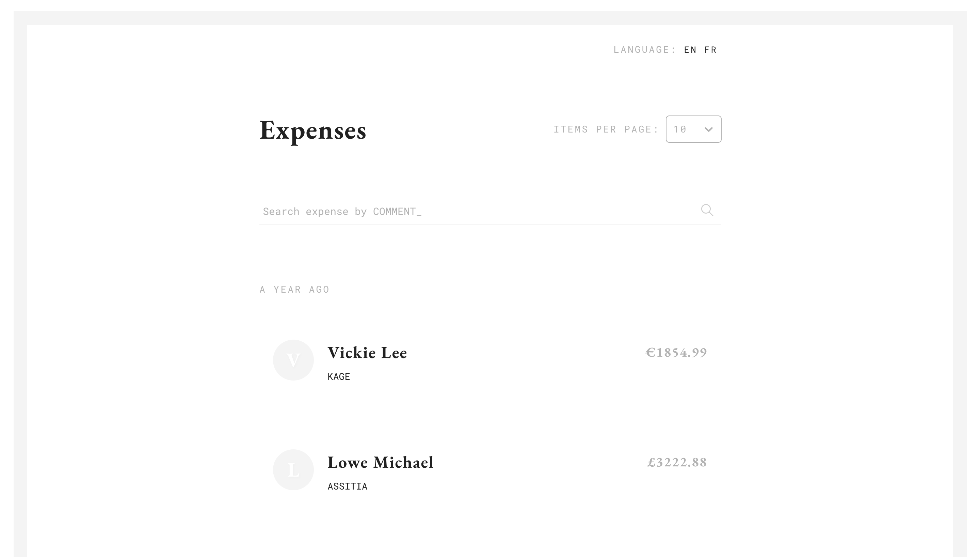The image size is (980, 557).
Task: Click the KAGE comment under Vickie Lee
Action: click(x=339, y=376)
